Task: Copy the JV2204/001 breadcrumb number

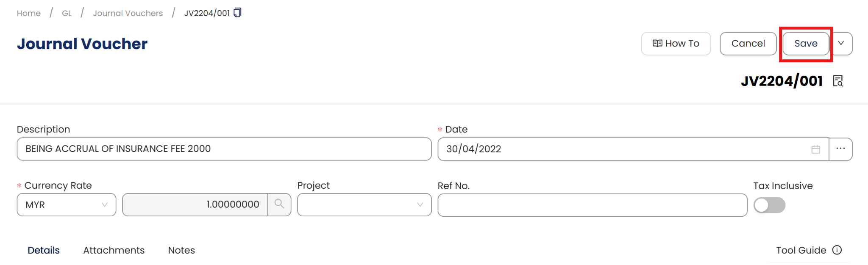Action: (x=238, y=13)
